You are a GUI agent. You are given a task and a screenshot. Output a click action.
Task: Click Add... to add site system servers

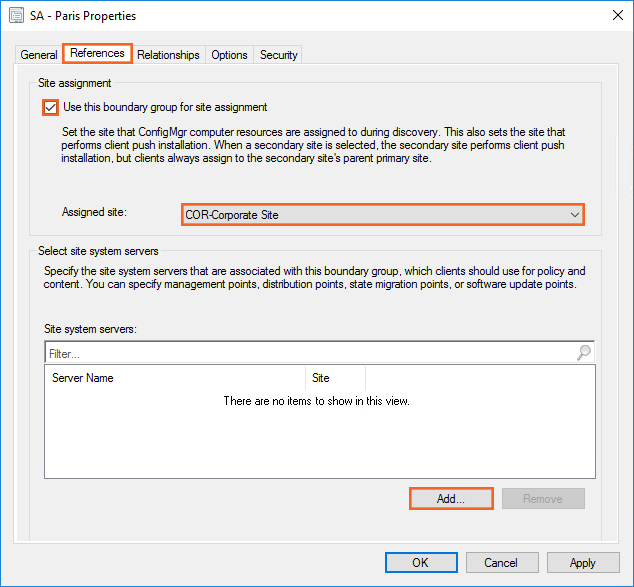451,498
